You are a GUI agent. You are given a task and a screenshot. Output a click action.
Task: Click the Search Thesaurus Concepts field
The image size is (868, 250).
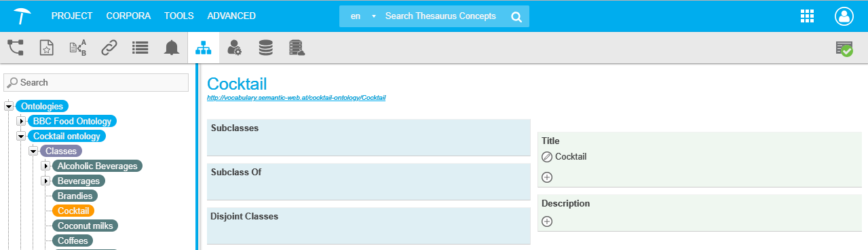[x=440, y=16]
